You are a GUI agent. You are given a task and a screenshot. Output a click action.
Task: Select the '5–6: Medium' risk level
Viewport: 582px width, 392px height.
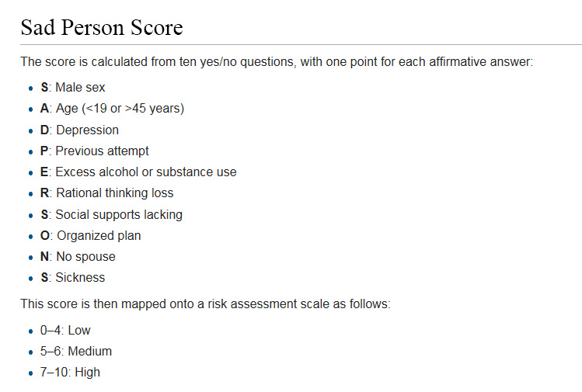point(76,351)
